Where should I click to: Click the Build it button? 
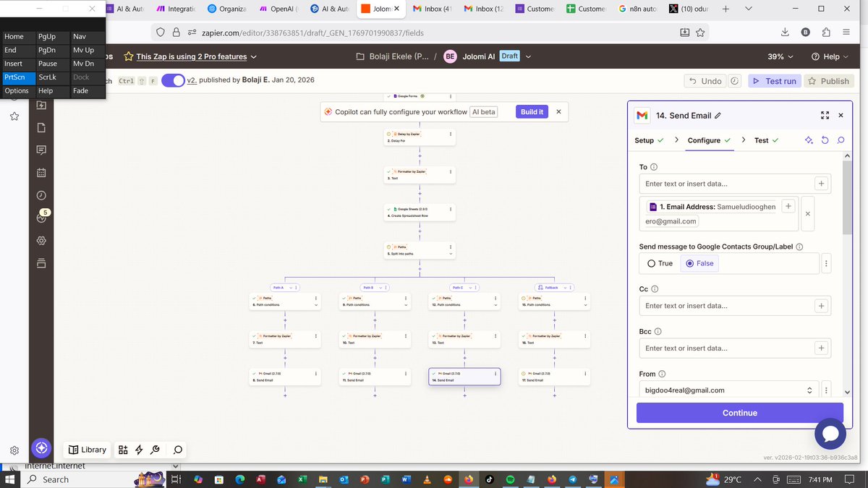click(532, 112)
